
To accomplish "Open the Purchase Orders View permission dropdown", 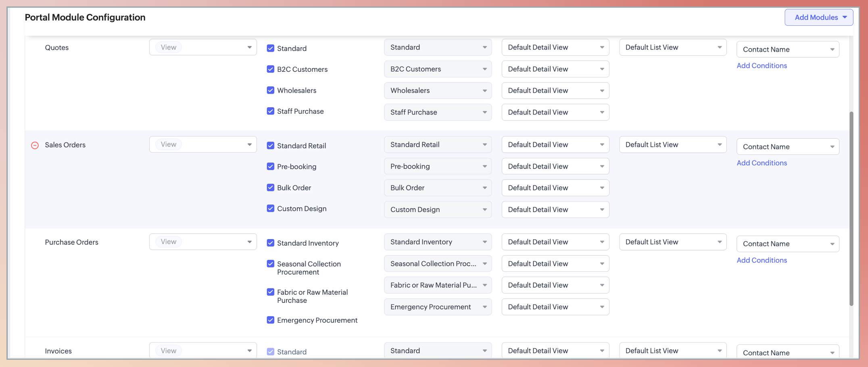I will click(203, 242).
